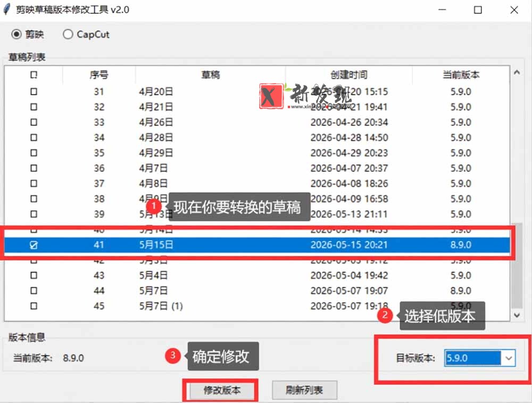Toggle the select-all checkbox in header

click(34, 75)
